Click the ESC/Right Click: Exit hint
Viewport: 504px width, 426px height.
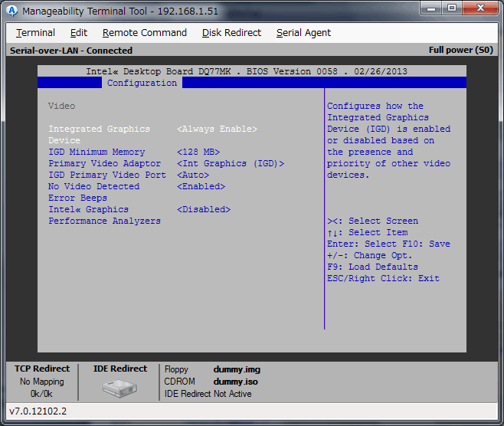coord(383,278)
